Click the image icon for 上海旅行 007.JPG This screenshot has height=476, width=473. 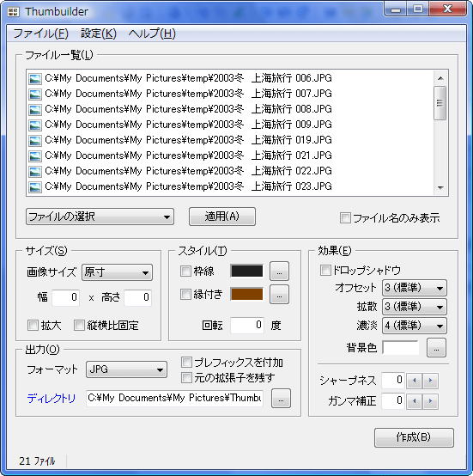click(x=35, y=95)
